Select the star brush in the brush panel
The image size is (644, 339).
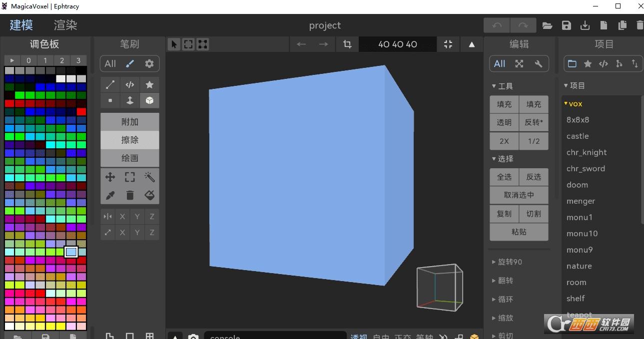(149, 84)
